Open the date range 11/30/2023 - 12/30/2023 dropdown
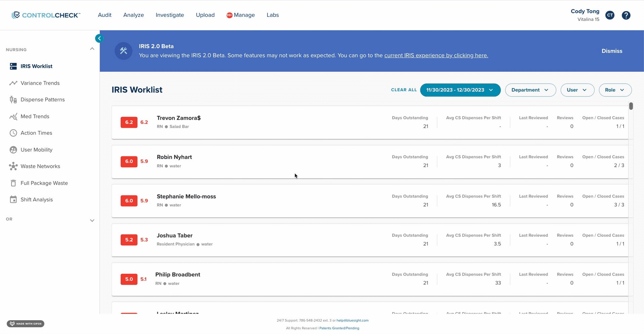The image size is (644, 334). point(460,90)
